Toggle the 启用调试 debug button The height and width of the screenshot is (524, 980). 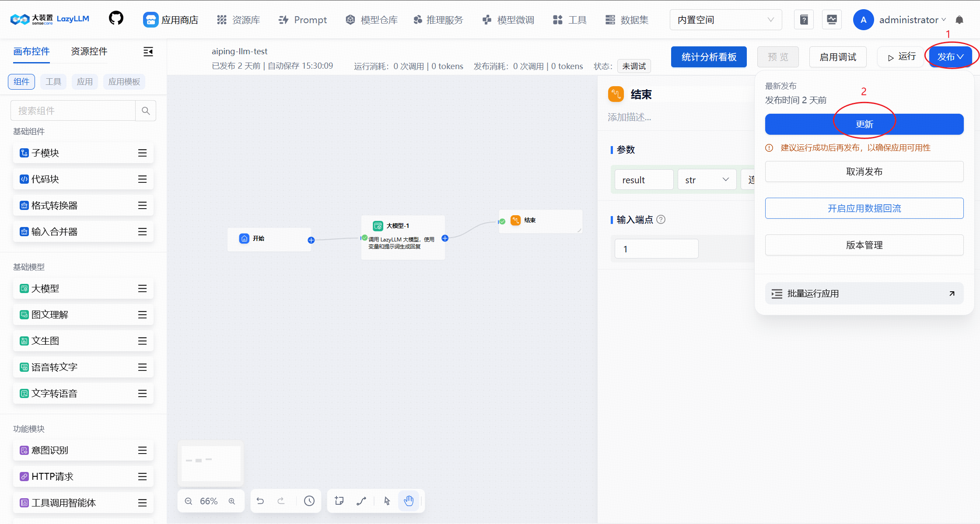click(x=837, y=57)
